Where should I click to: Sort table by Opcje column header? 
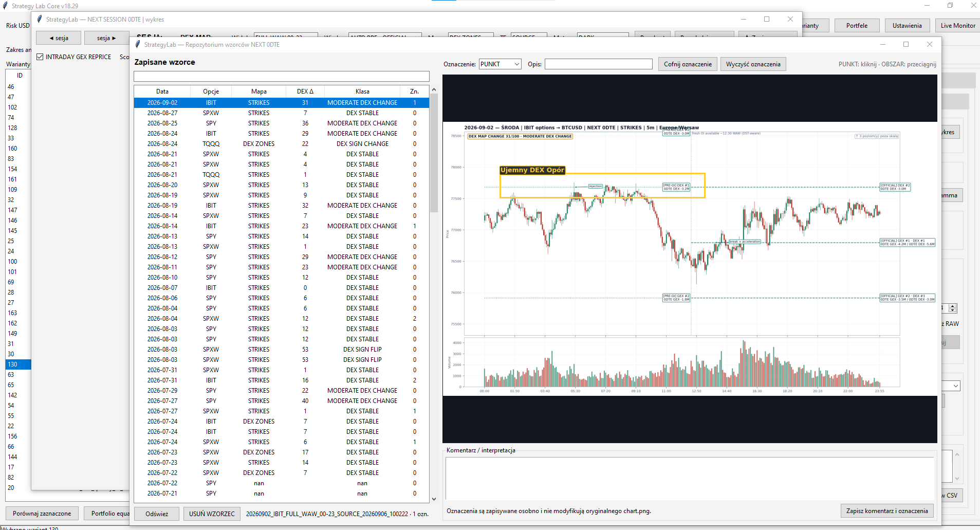(x=211, y=92)
